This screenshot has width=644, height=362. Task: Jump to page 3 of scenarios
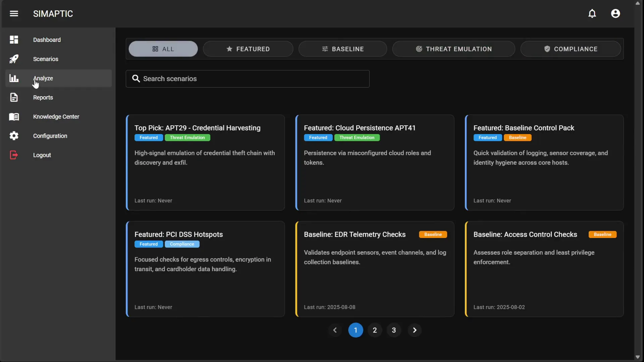click(394, 330)
